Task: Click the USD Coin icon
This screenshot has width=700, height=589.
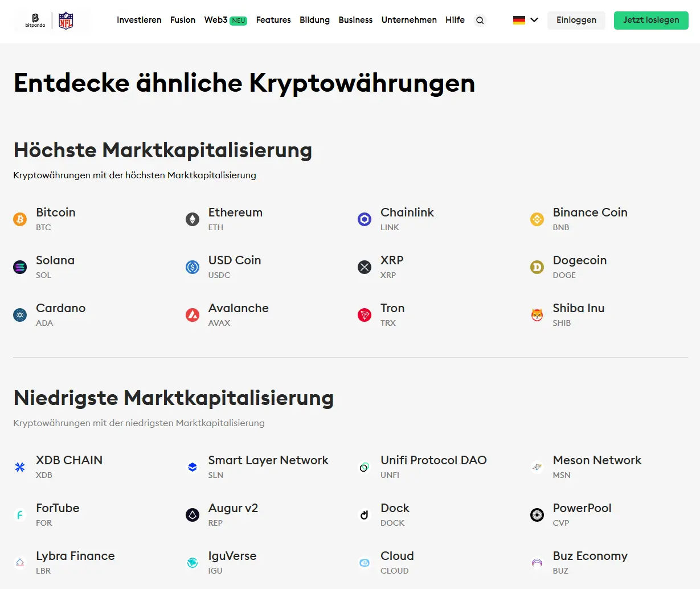Action: tap(193, 267)
